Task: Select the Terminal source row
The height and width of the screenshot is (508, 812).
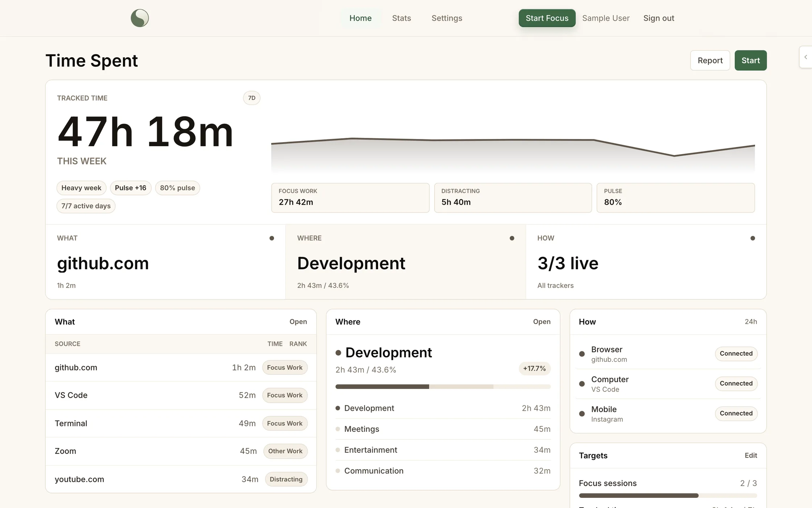Action: 181,423
